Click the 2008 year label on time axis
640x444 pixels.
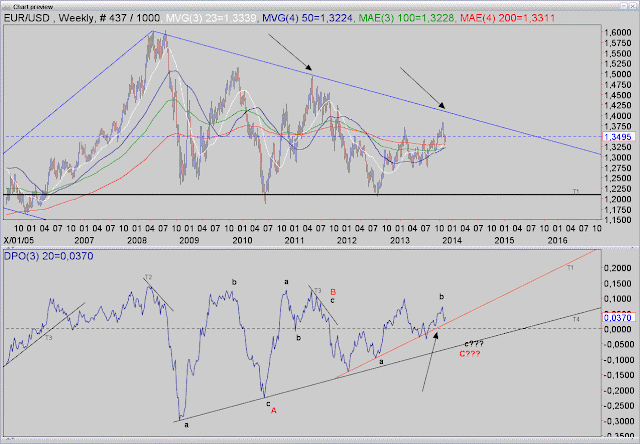click(x=137, y=240)
